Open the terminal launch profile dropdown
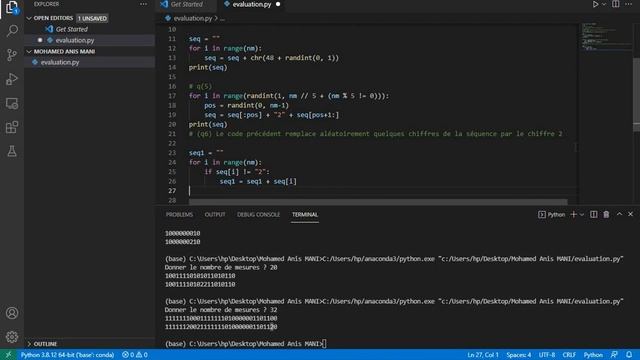Image resolution: width=640 pixels, height=360 pixels. [x=582, y=215]
